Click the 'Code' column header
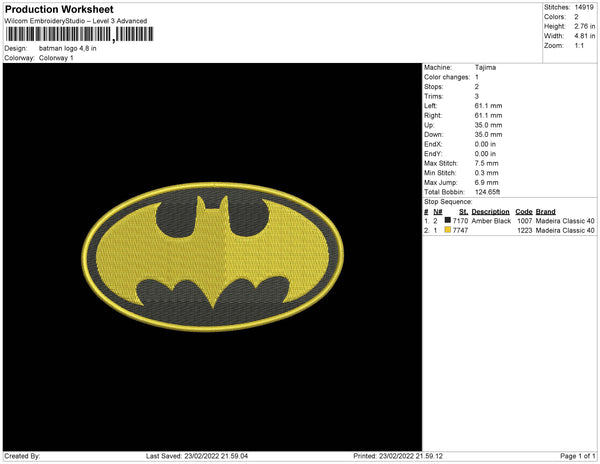Image resolution: width=600 pixels, height=464 pixels. tap(524, 212)
